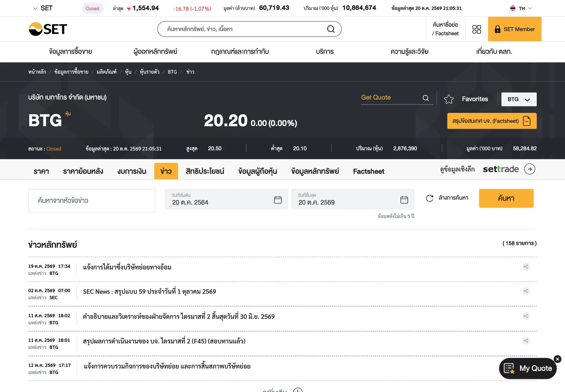
Task: Open the หุ้นรายตัว breadcrumb link
Action: tap(149, 72)
